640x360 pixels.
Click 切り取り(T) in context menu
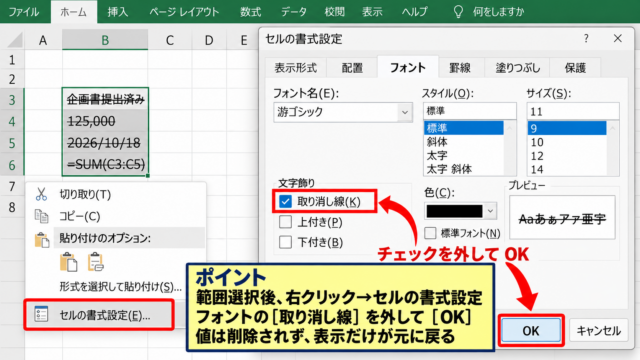85,195
